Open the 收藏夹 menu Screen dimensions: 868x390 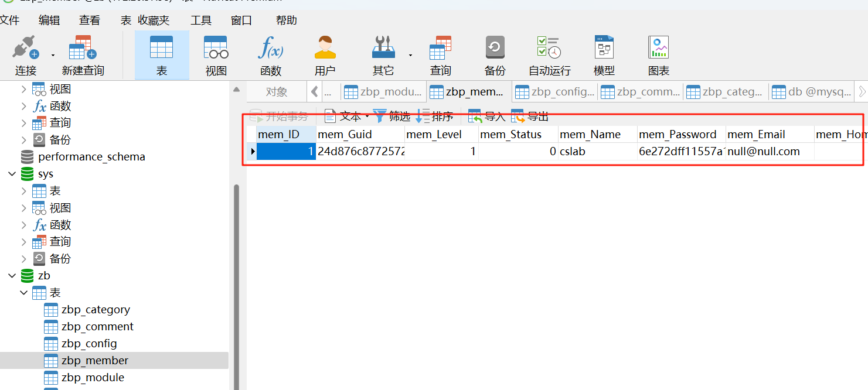click(x=154, y=20)
